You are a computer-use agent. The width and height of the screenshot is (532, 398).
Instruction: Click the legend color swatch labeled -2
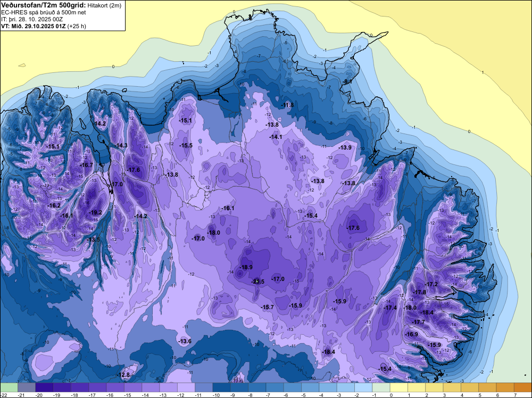click(x=363, y=387)
